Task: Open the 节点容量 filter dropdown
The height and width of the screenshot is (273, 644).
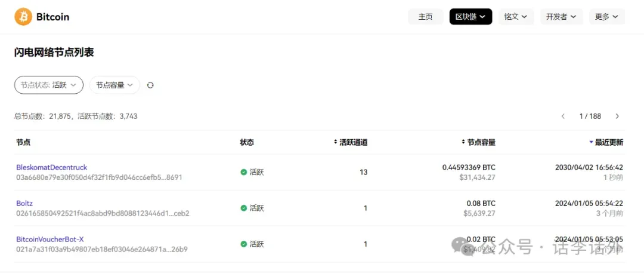Action: coord(114,85)
